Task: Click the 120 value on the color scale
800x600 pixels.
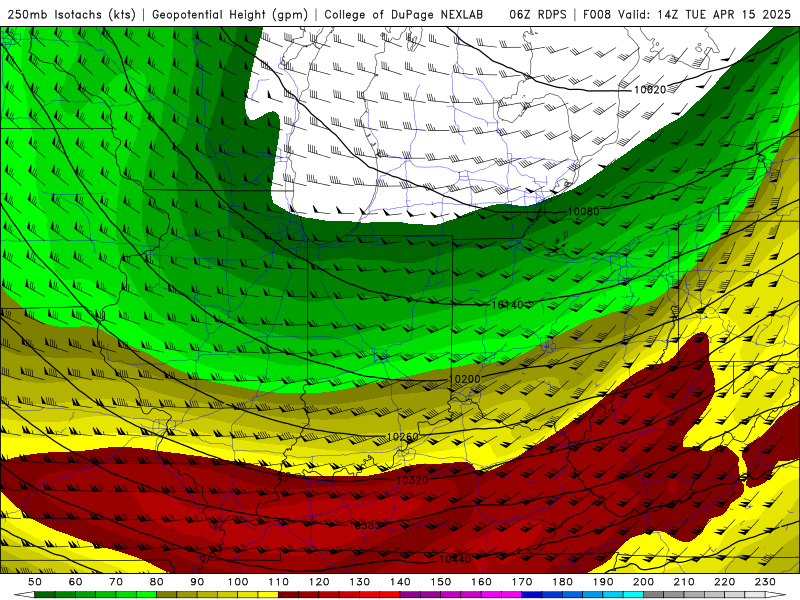Action: point(319,582)
